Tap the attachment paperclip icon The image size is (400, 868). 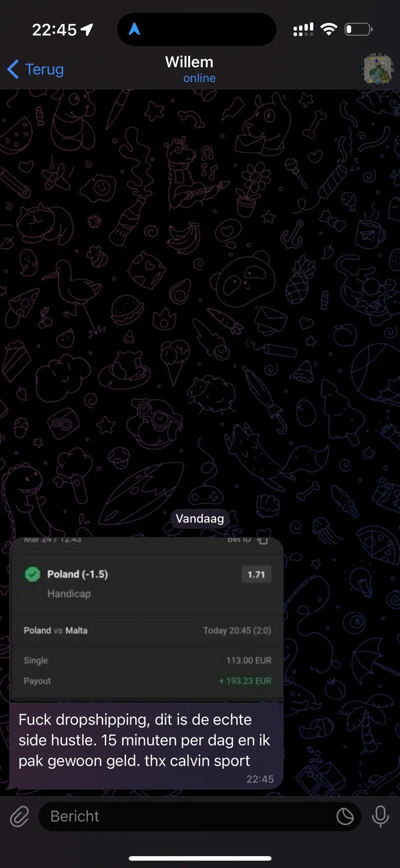pos(20,816)
